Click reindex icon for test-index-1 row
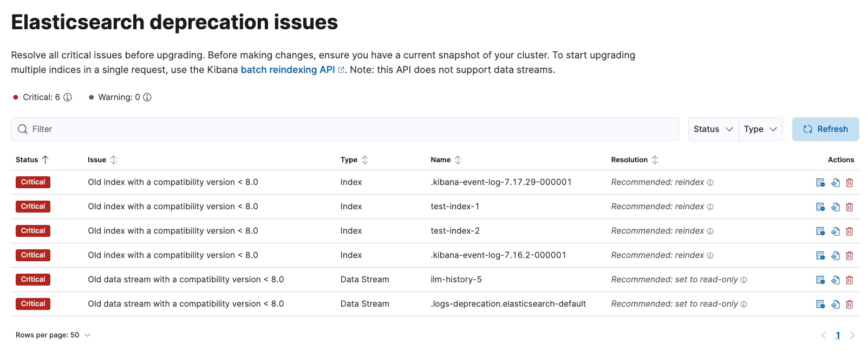This screenshot has height=351, width=868. [x=820, y=207]
